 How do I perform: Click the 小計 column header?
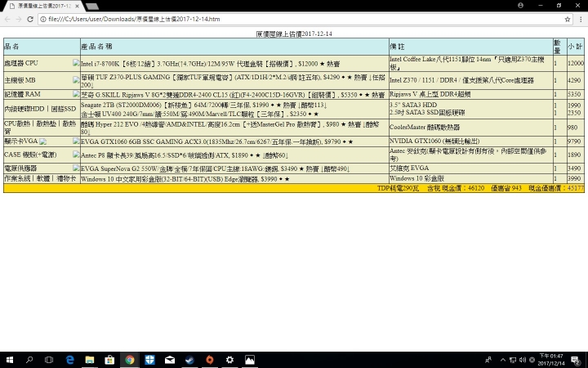point(575,47)
